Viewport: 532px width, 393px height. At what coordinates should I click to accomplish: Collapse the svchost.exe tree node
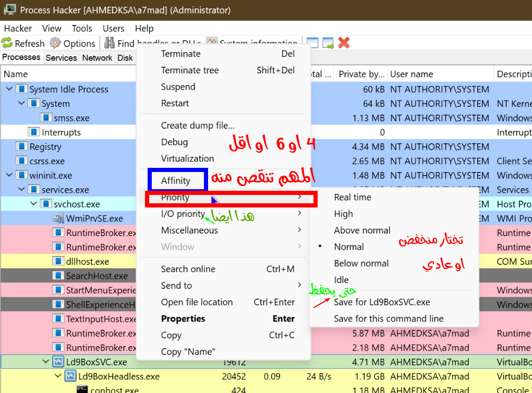(x=33, y=204)
